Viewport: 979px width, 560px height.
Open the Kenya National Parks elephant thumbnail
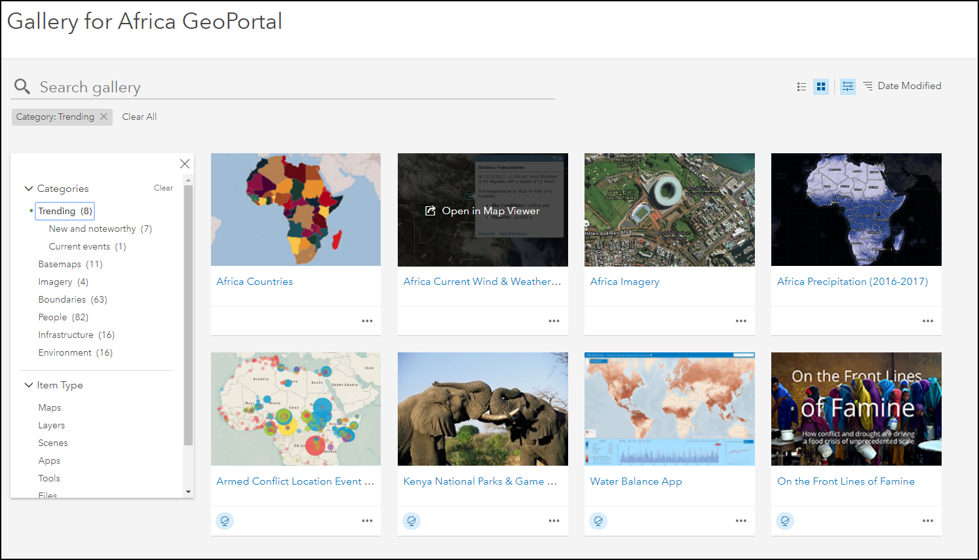[x=482, y=409]
